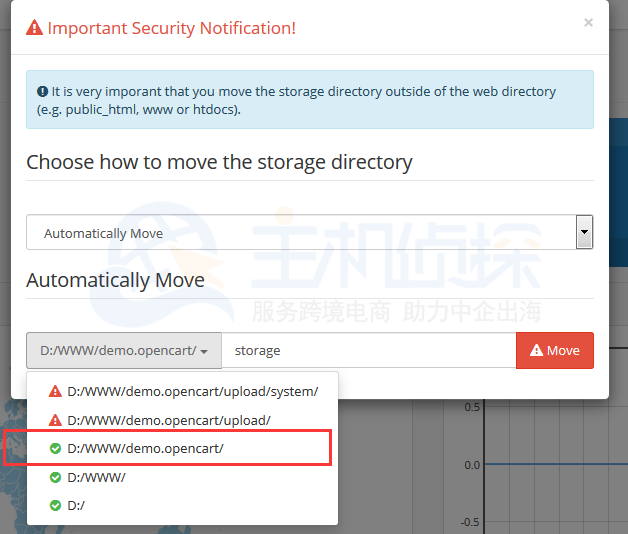
Task: Open the Automatically Move method select box
Action: 309,233
